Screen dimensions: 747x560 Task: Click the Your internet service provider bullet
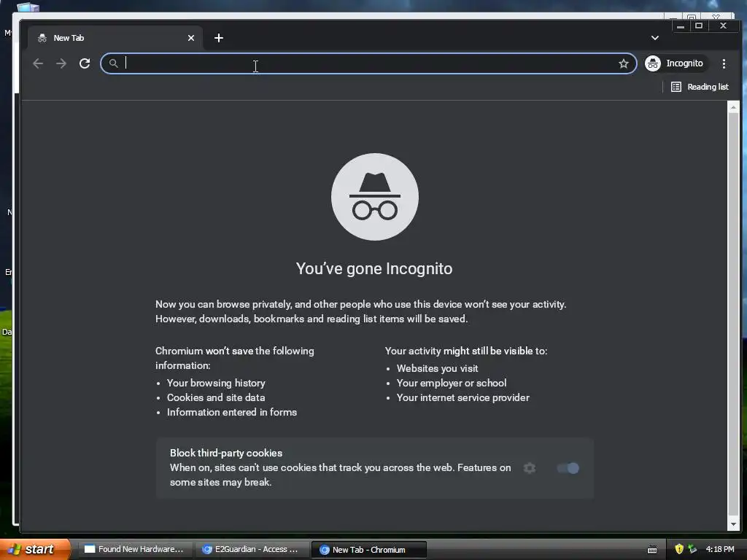[462, 397]
